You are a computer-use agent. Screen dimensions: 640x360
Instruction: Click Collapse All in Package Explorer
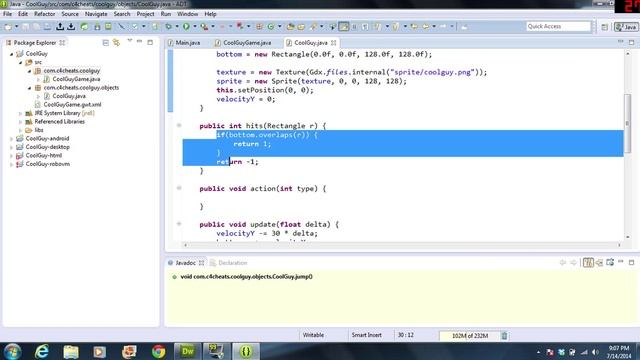pyautogui.click(x=106, y=42)
